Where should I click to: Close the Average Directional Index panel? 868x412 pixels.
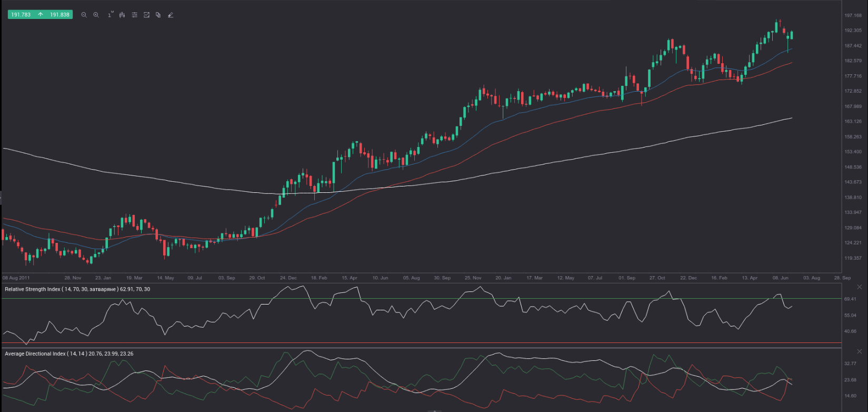860,351
